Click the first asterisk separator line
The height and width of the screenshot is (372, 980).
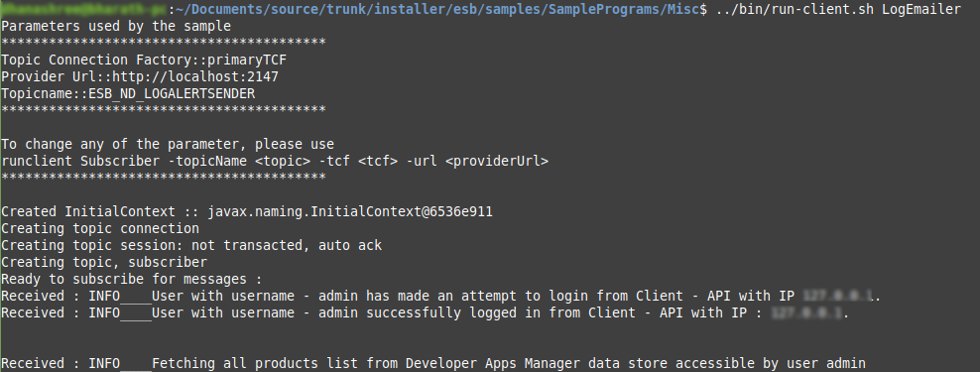(163, 43)
